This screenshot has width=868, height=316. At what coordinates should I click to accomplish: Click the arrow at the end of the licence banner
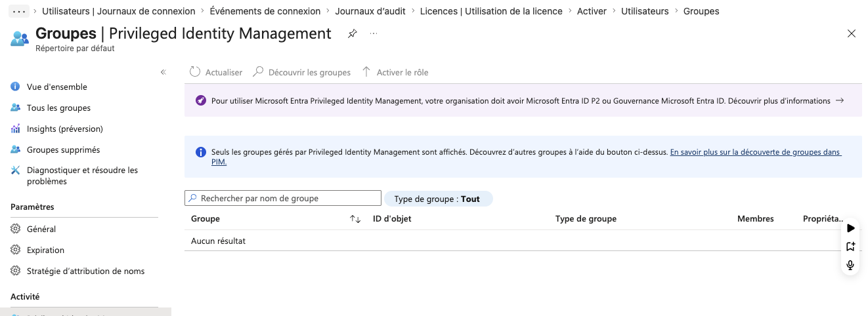click(839, 101)
